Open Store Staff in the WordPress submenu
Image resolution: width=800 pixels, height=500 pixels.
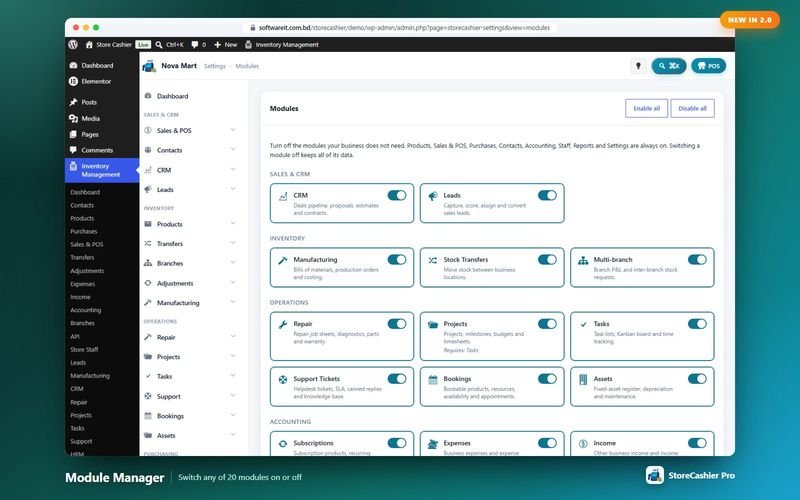84,349
